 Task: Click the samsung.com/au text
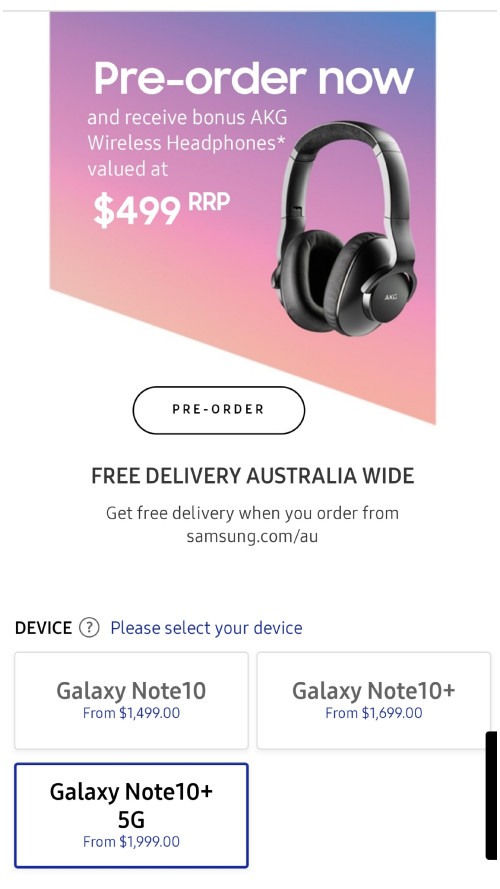pos(252,536)
